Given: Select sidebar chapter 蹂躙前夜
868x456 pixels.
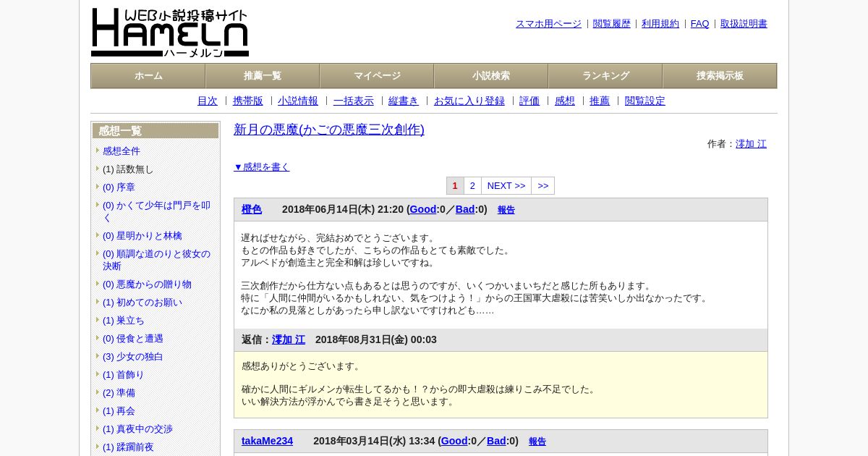Looking at the screenshot, I should (x=128, y=447).
